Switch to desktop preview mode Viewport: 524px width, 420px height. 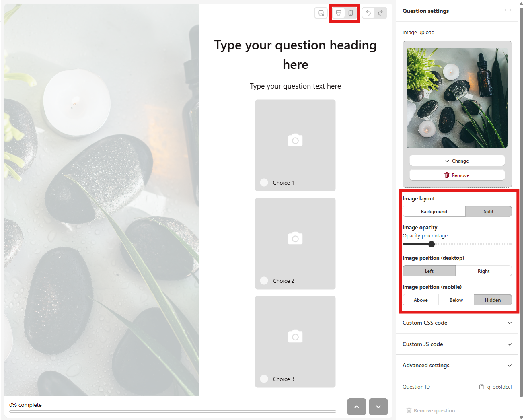[339, 13]
